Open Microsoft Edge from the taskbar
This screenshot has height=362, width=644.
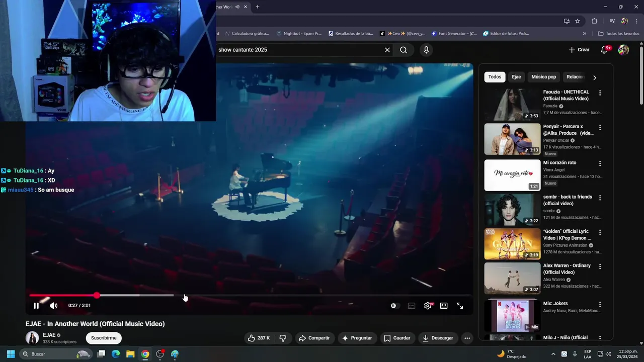click(x=116, y=354)
